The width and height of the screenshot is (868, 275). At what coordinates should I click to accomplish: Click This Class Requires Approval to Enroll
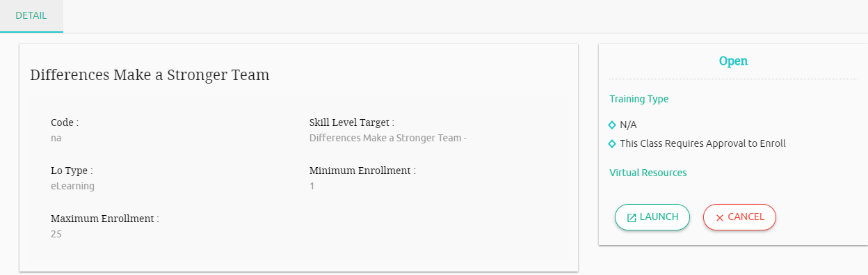pos(702,143)
